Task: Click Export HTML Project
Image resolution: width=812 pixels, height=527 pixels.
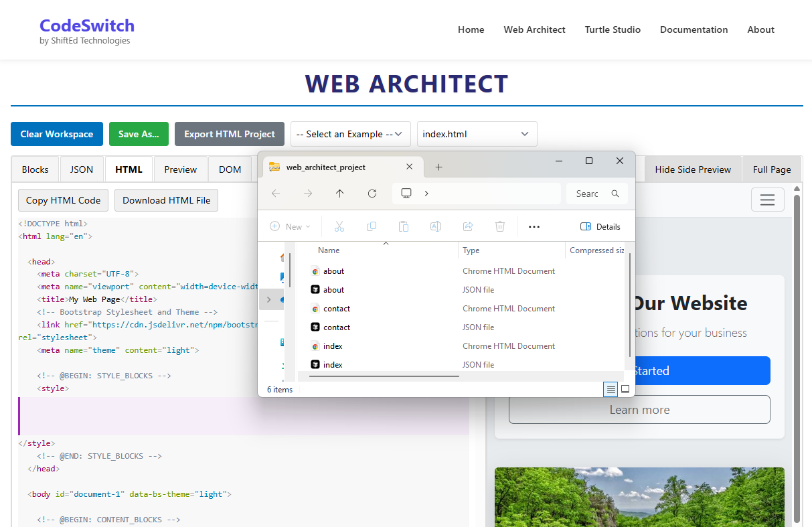Action: click(230, 134)
